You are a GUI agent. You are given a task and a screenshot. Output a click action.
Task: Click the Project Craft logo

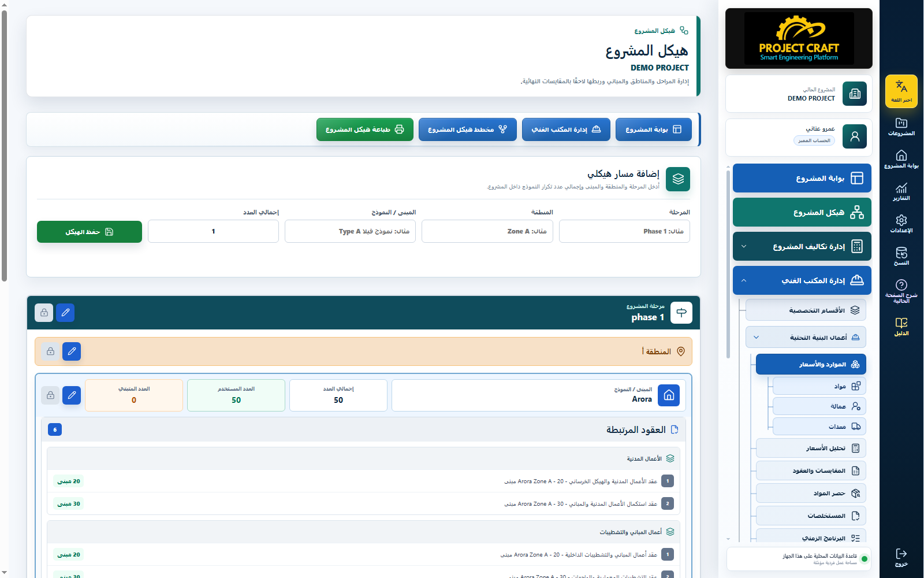point(799,38)
